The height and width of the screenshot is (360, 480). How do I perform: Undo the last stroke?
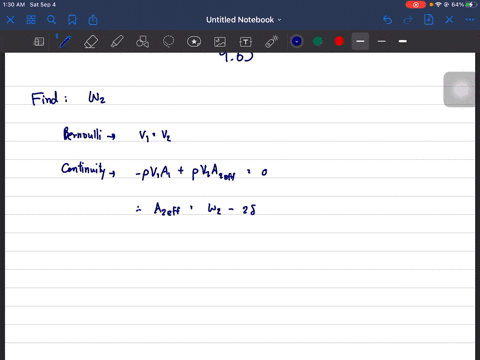(387, 20)
